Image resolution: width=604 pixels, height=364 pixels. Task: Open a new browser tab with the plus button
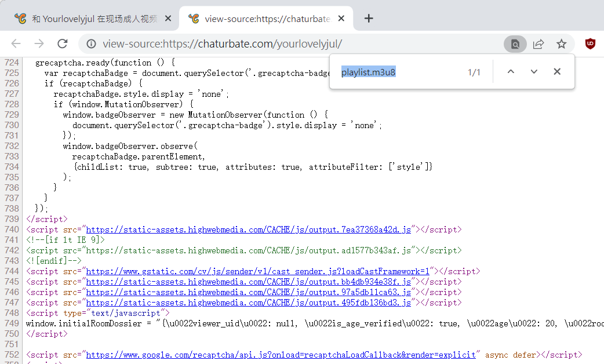(369, 18)
